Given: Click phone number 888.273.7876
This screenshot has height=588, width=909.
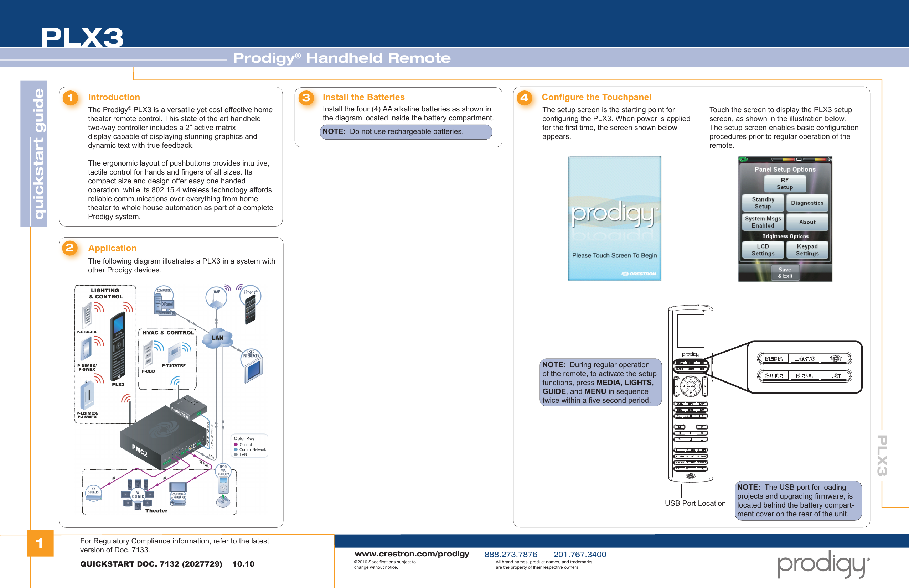Looking at the screenshot, I should 511,555.
